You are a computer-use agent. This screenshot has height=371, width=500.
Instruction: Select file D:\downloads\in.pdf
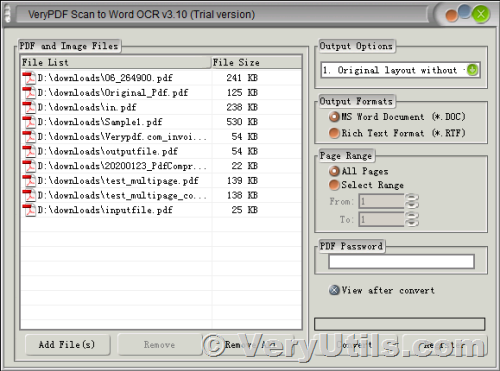coord(87,107)
